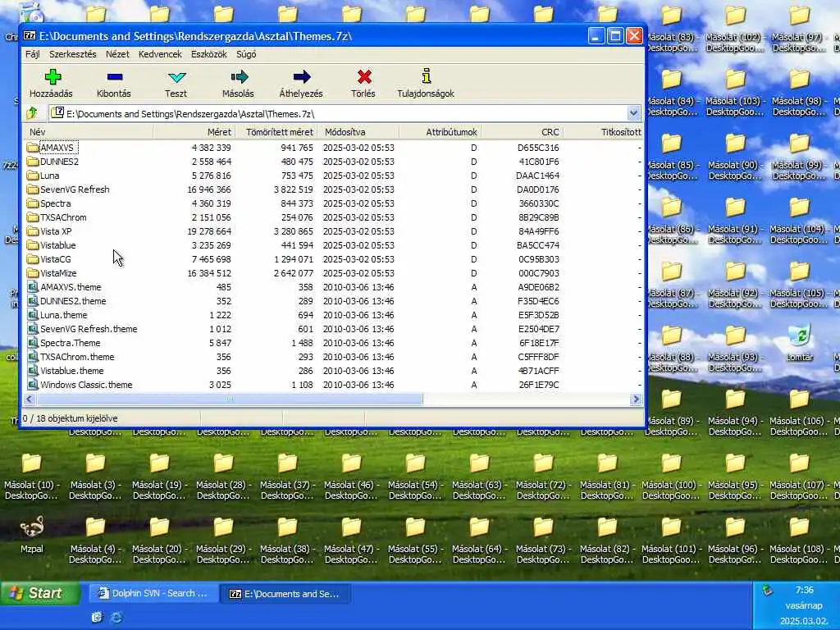Open the Nézet menu
840x630 pixels.
(117, 54)
